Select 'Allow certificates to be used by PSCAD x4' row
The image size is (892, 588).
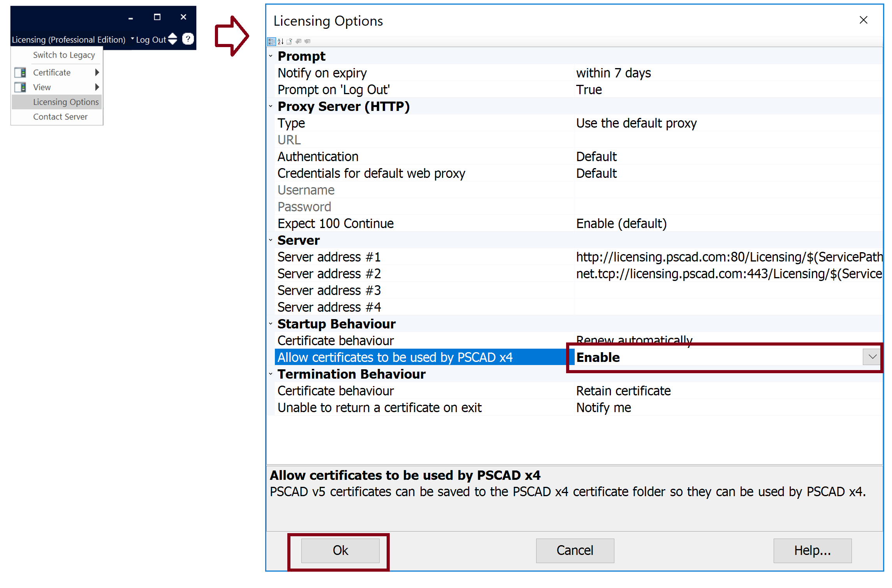point(424,357)
